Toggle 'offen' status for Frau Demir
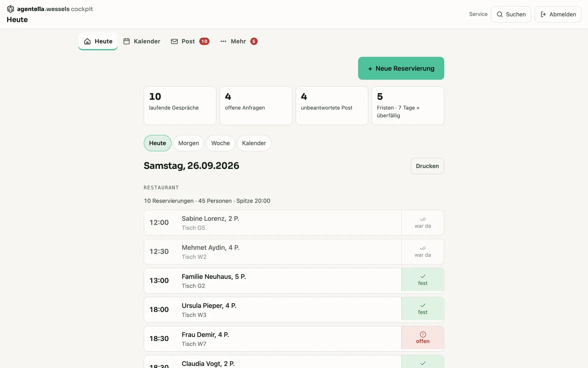This screenshot has height=368, width=588. [x=423, y=338]
